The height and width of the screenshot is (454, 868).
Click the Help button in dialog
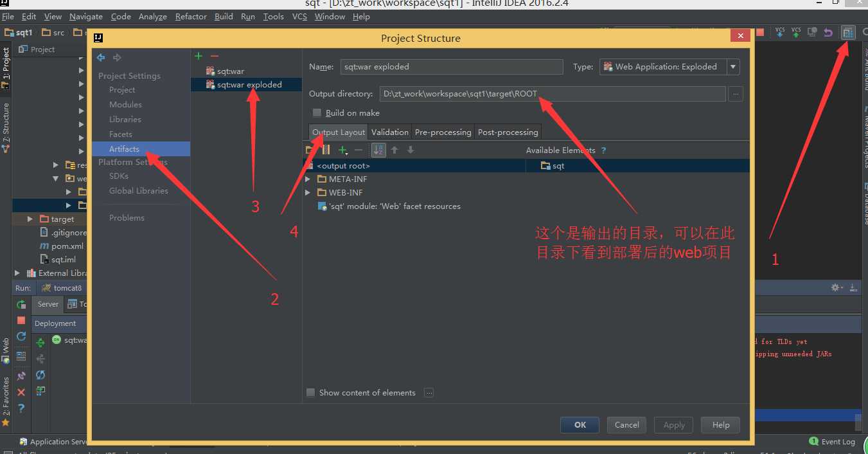click(721, 425)
